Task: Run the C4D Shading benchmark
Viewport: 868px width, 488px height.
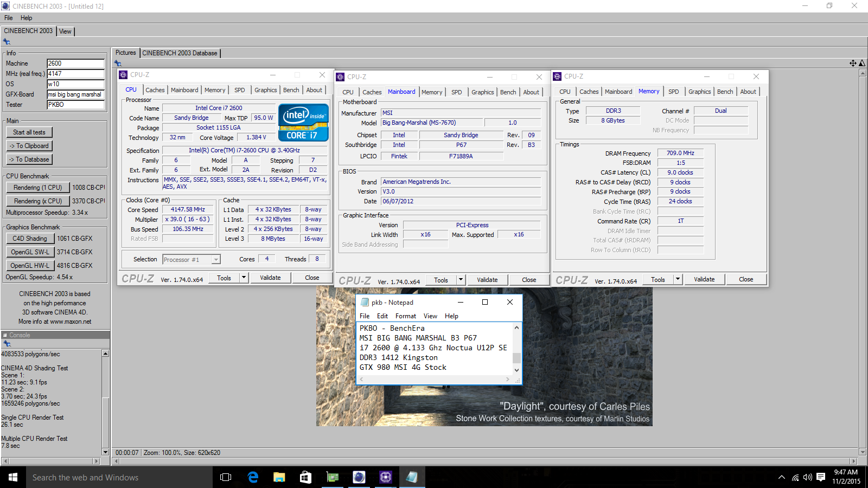Action: click(30, 239)
